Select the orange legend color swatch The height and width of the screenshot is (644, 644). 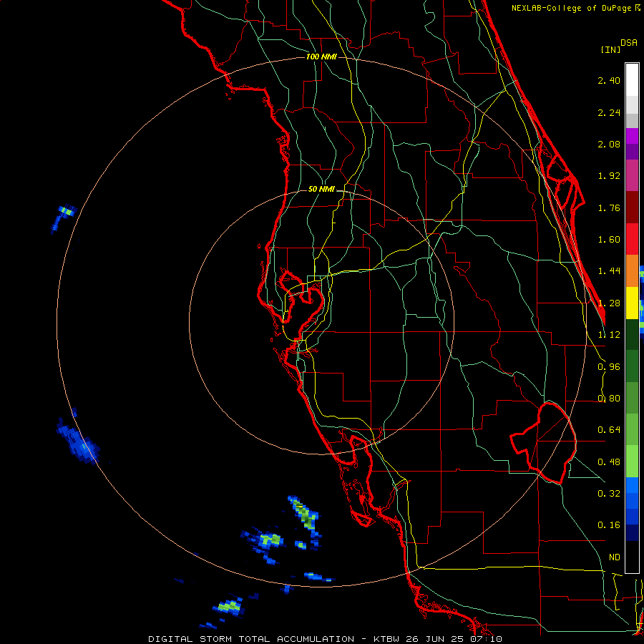tap(632, 271)
